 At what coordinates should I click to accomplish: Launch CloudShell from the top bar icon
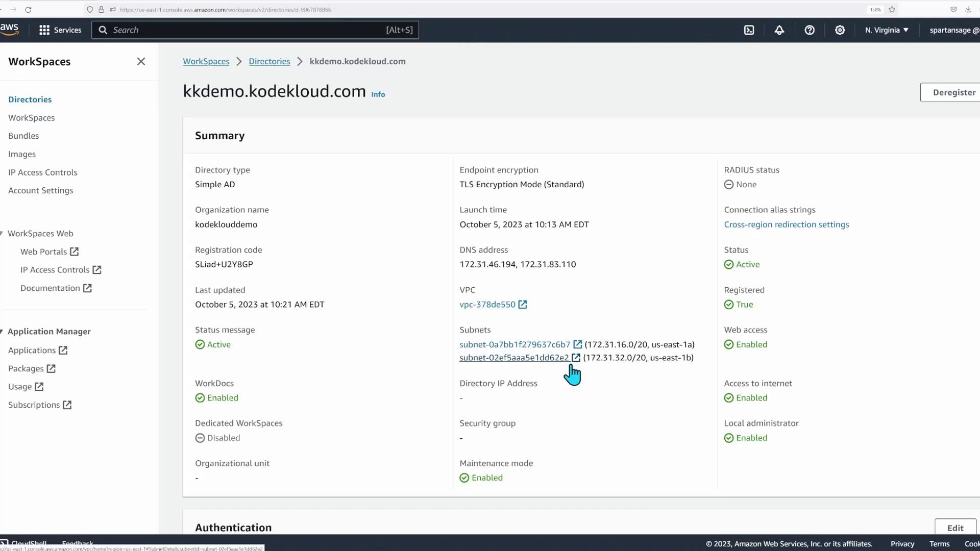point(749,30)
